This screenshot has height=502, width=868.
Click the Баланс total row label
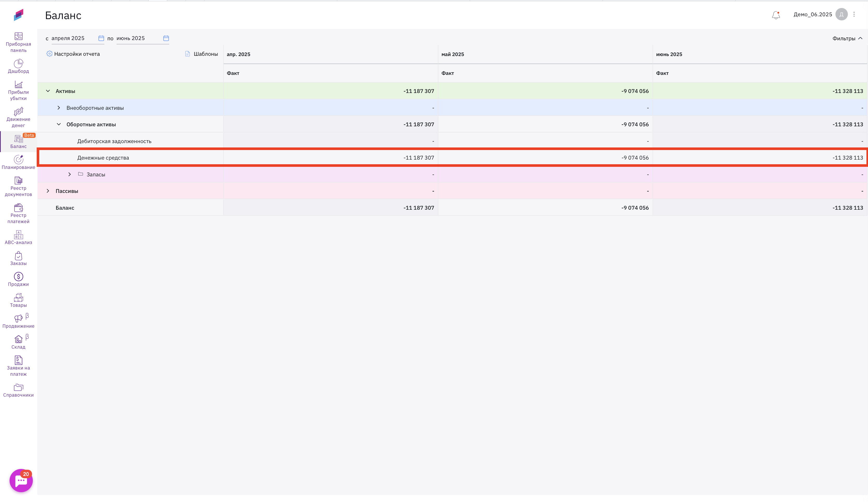pos(65,208)
